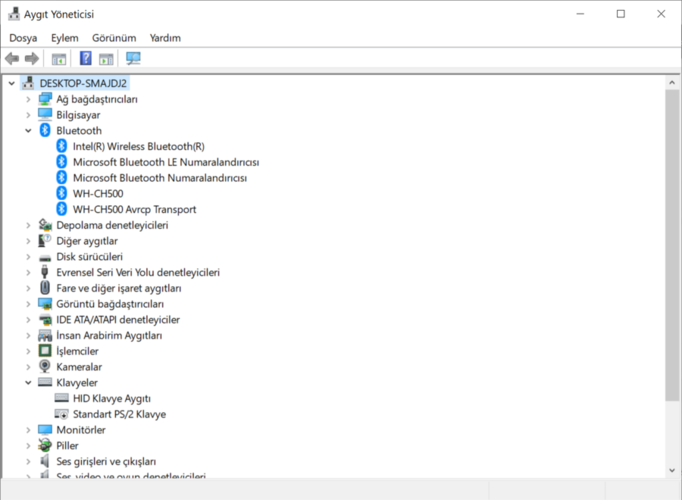The width and height of the screenshot is (682, 500).
Task: Select Microsoft Bluetooth Numaralandırıcısı device
Action: tap(160, 178)
